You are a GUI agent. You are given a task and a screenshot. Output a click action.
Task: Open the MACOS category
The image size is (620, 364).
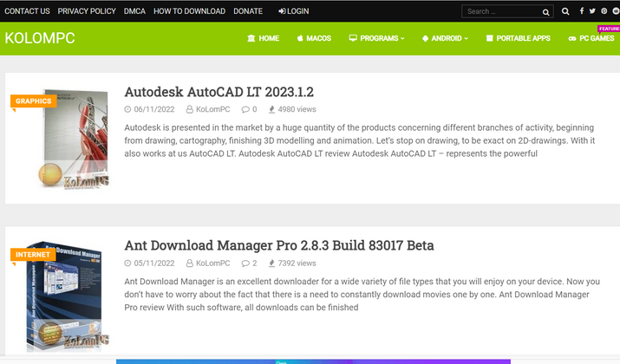[313, 38]
